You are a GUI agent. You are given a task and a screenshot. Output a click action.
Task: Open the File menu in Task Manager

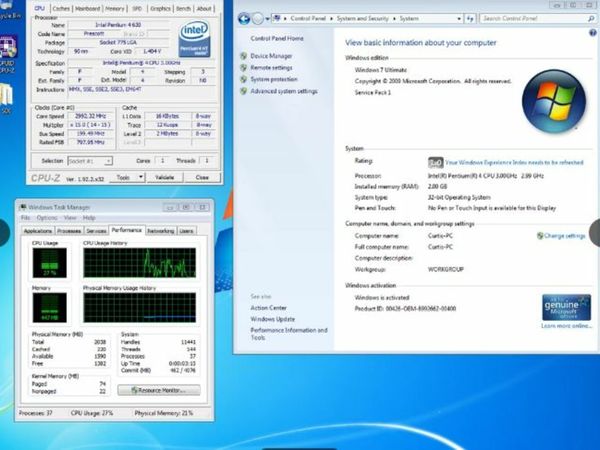point(25,218)
